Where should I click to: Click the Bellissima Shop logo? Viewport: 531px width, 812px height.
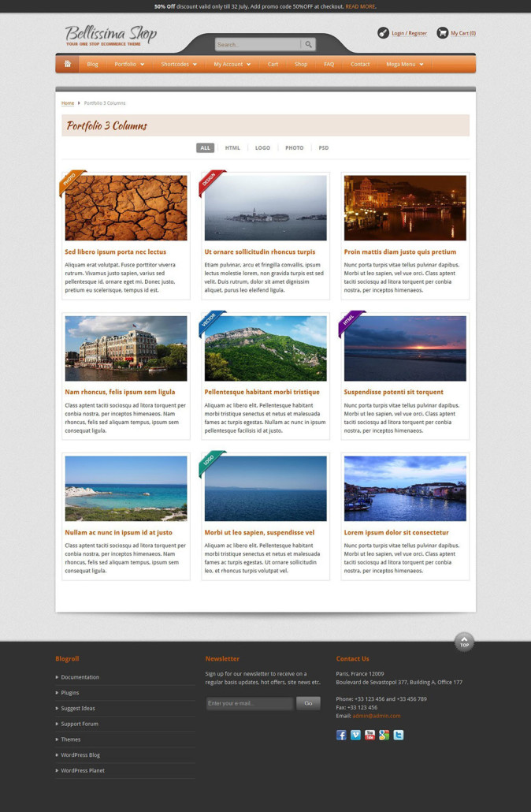tap(110, 35)
